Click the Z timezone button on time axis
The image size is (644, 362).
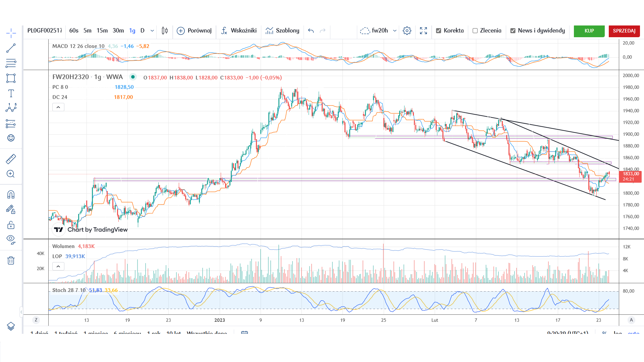tap(36, 320)
